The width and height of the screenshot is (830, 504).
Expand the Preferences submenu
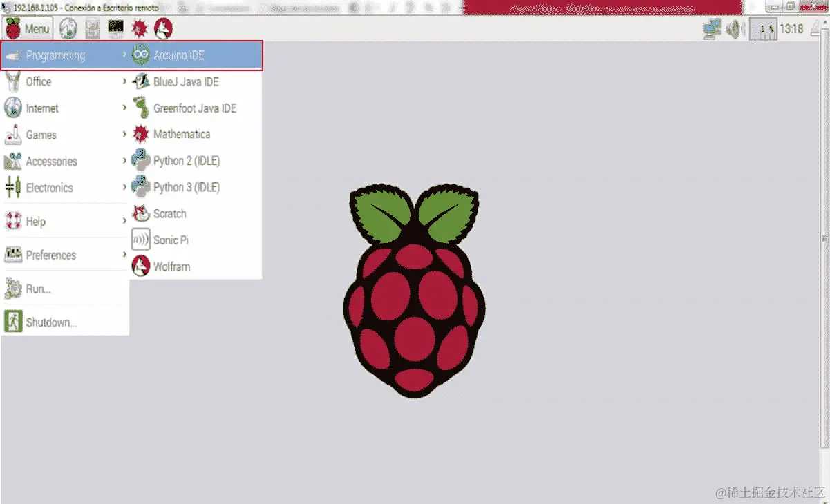pos(65,255)
